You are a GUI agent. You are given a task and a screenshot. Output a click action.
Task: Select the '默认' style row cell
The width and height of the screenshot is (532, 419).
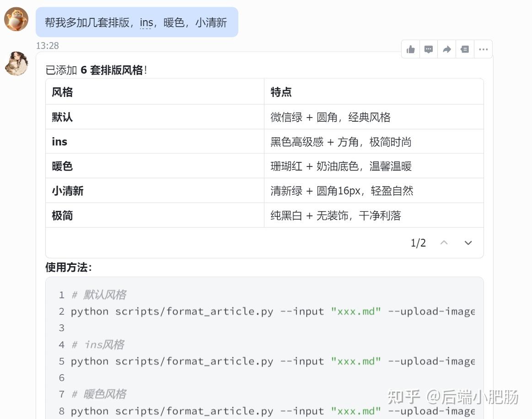[x=62, y=117]
